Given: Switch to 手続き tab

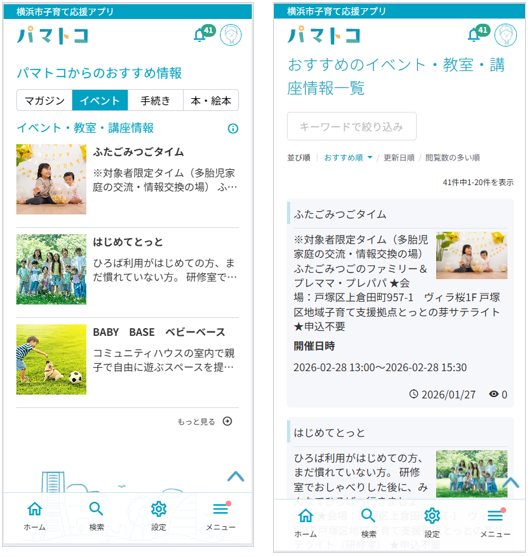Looking at the screenshot, I should tap(156, 101).
